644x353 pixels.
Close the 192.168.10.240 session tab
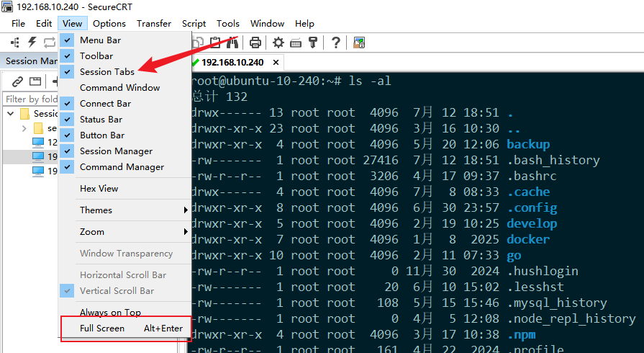coord(277,63)
